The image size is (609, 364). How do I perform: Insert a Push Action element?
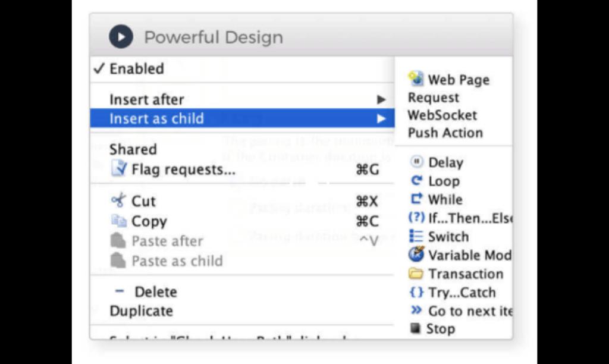point(445,133)
